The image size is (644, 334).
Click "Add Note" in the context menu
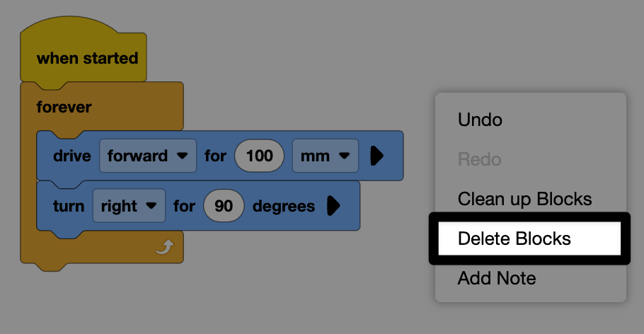click(497, 278)
